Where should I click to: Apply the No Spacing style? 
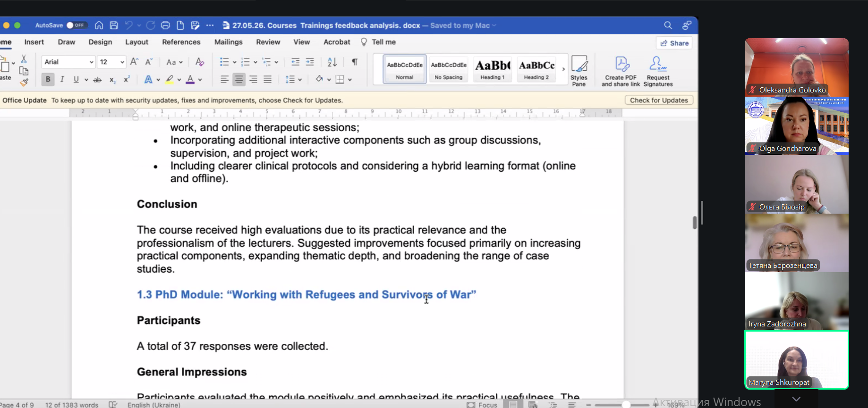[x=449, y=69]
